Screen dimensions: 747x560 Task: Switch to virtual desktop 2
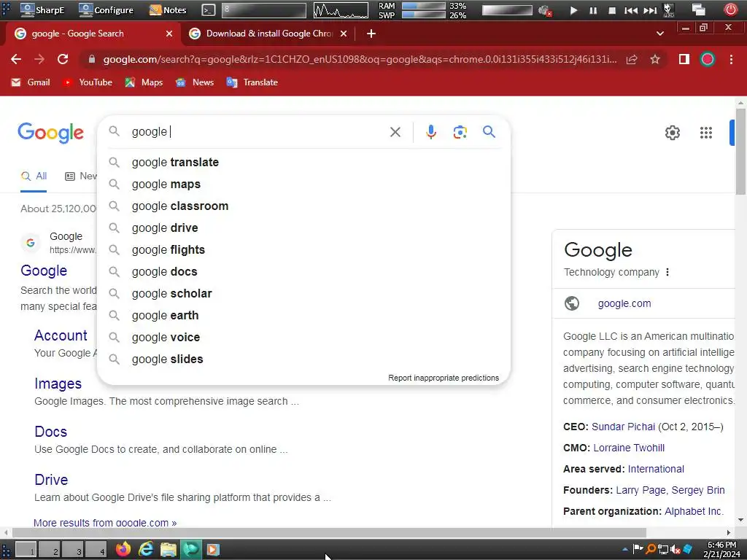click(50, 550)
